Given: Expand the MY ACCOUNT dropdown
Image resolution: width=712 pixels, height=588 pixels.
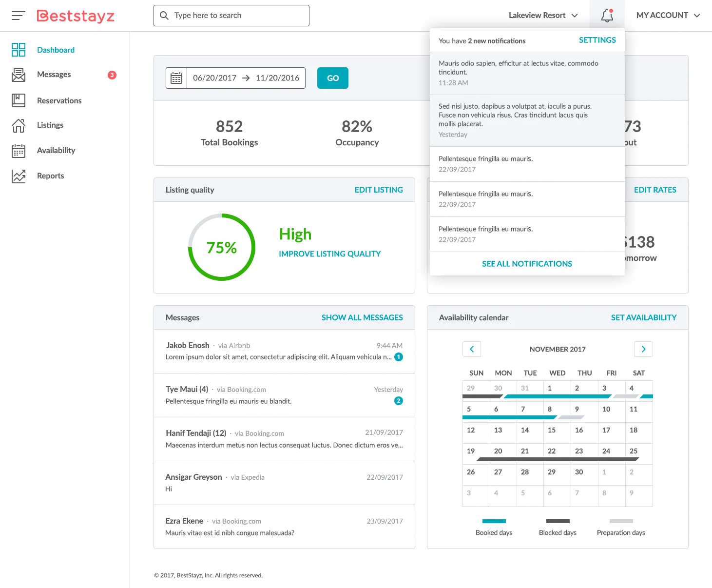Looking at the screenshot, I should [x=668, y=16].
